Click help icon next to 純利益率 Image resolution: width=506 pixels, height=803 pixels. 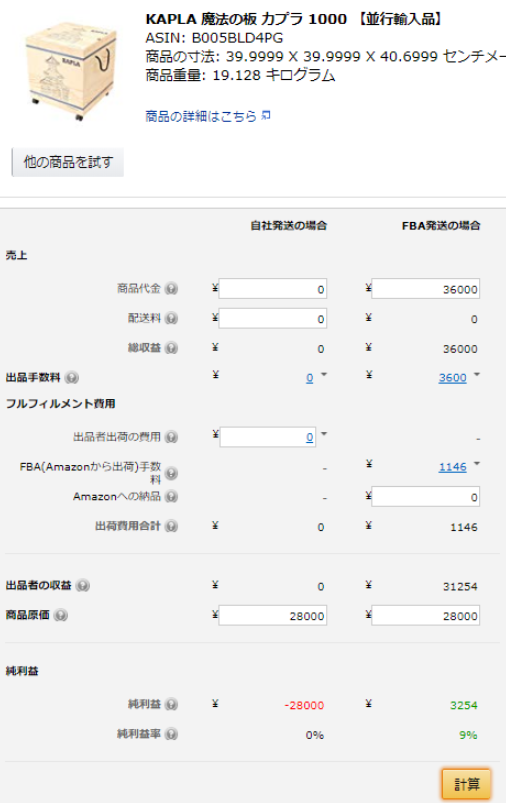tap(172, 734)
